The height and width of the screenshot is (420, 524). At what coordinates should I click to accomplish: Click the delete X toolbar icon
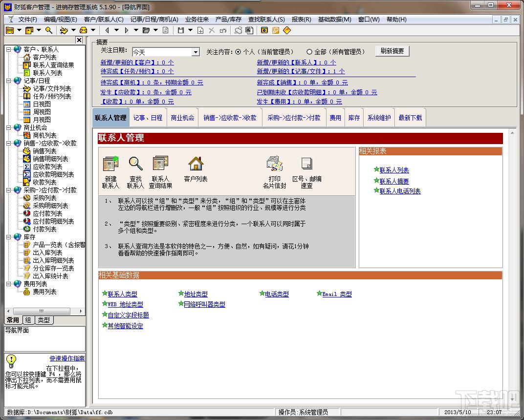point(212,30)
